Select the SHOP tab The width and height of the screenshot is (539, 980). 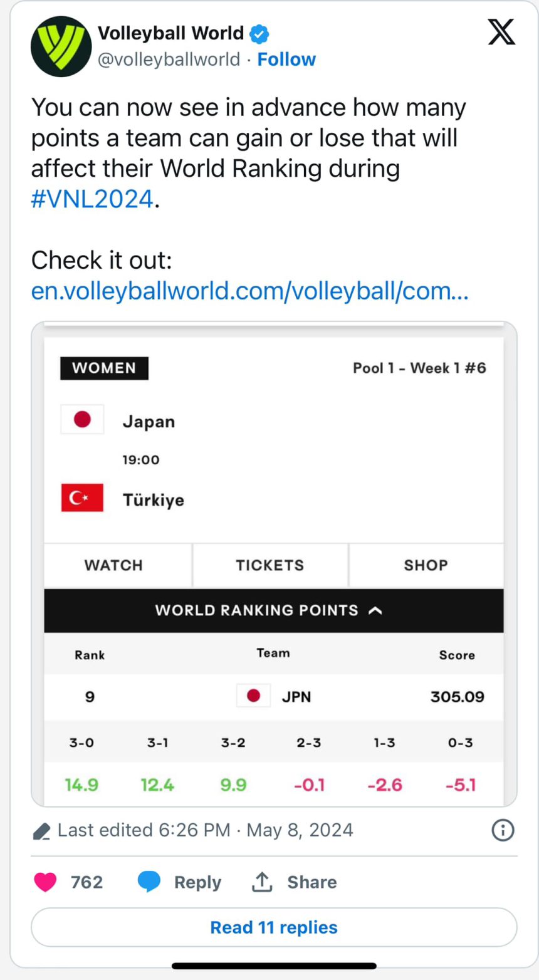tap(426, 565)
